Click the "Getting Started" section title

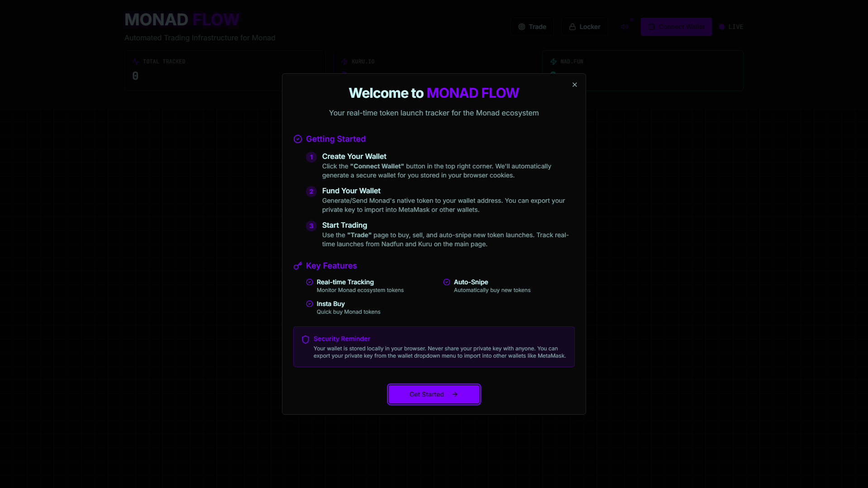pos(336,139)
